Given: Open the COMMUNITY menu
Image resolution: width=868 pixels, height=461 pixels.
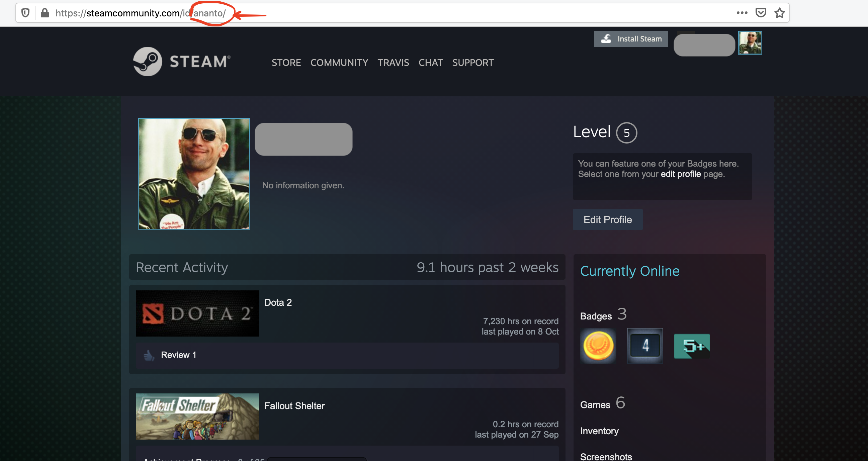Looking at the screenshot, I should [339, 62].
